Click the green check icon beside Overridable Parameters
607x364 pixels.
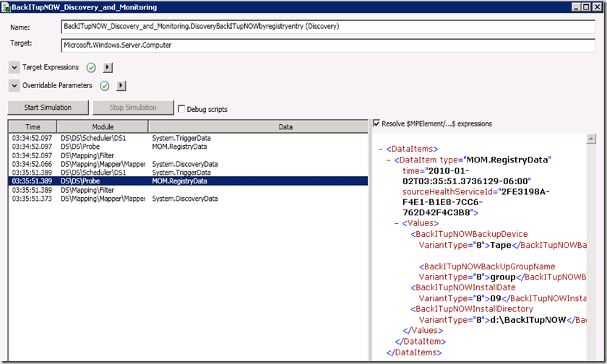(x=105, y=86)
